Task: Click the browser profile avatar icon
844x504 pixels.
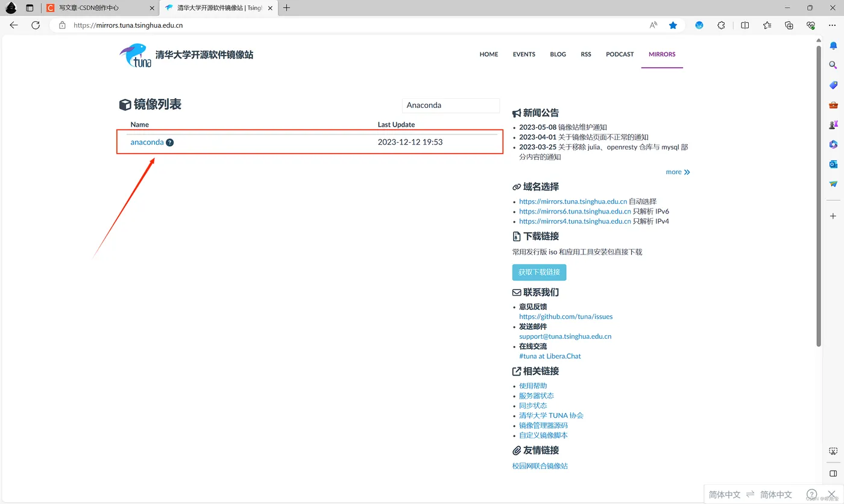Action: point(11,8)
